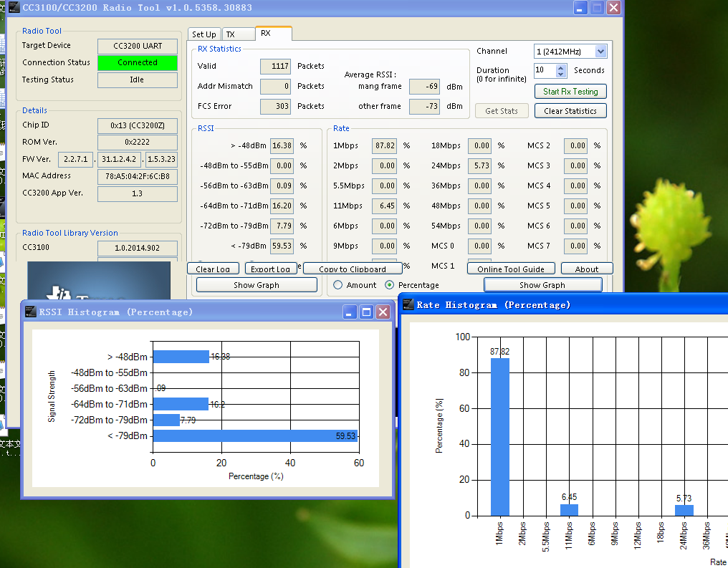
Task: Click the Export Log button
Action: click(x=270, y=269)
